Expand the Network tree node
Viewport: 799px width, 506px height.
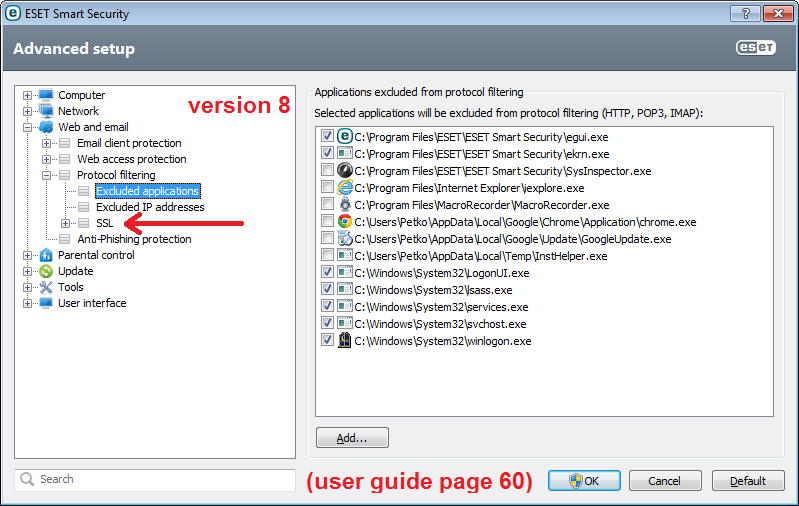coord(27,111)
